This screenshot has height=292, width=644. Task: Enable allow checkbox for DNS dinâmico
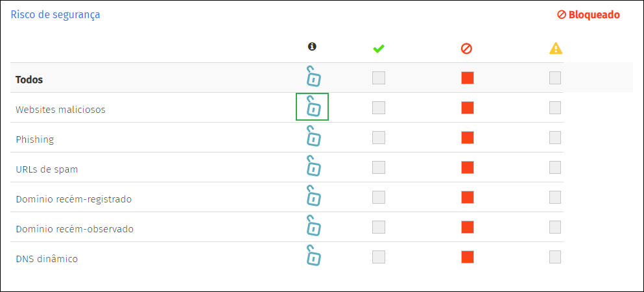point(379,257)
